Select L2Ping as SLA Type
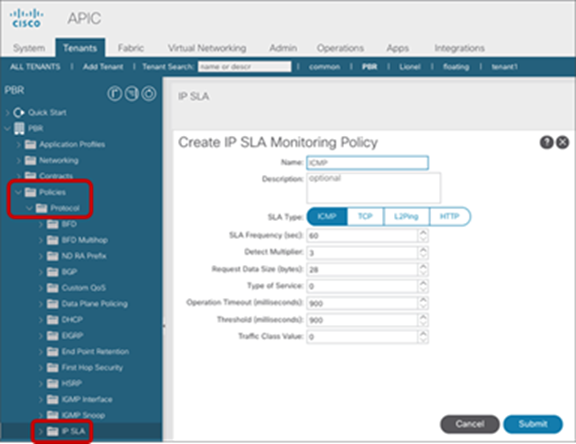This screenshot has height=444, width=576. pyautogui.click(x=406, y=216)
